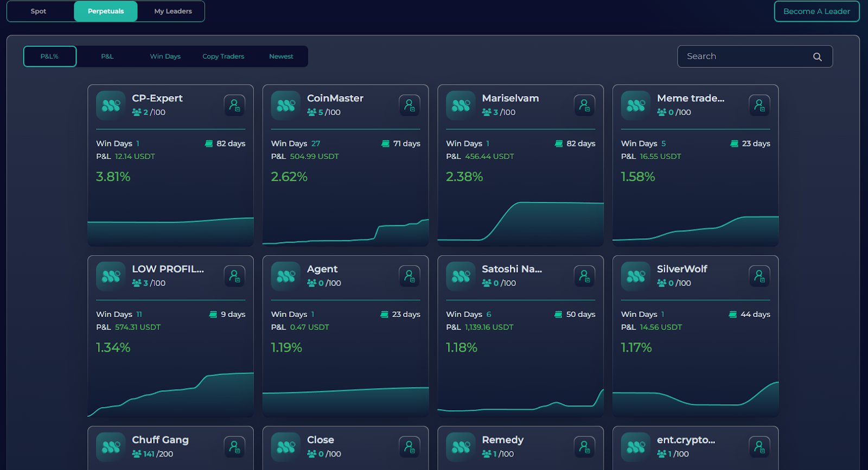
Task: Select the Perpetuals tab
Action: 106,11
